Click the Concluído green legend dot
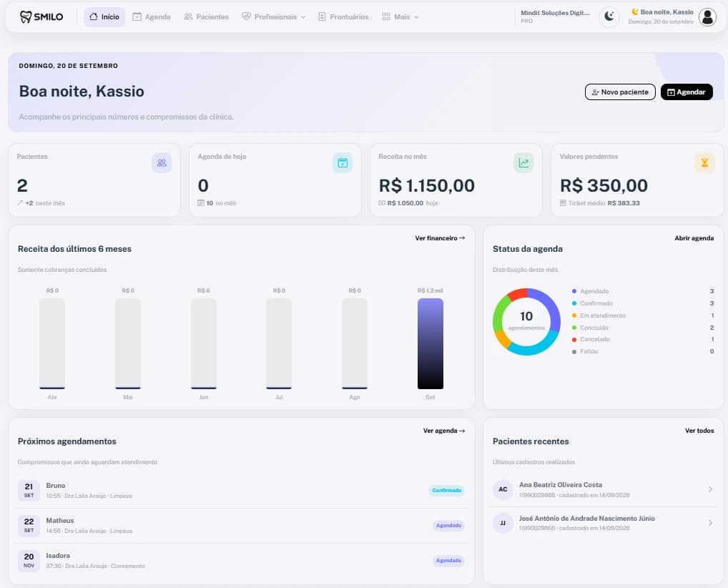The image size is (728, 588). tap(574, 328)
